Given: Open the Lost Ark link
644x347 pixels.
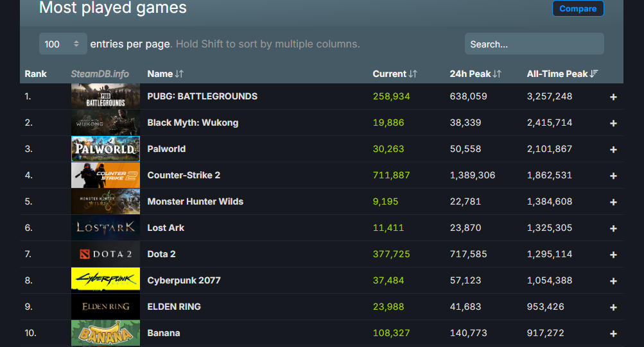Looking at the screenshot, I should tap(166, 228).
